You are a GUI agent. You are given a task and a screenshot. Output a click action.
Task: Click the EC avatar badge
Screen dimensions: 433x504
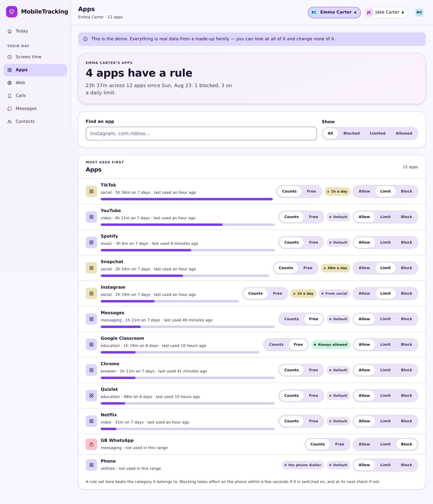tap(314, 12)
